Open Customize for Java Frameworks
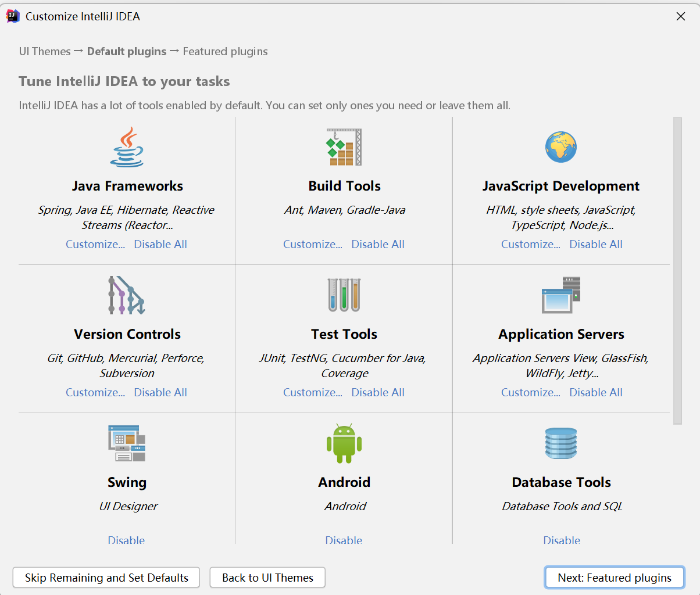Image resolution: width=700 pixels, height=595 pixels. (x=95, y=244)
